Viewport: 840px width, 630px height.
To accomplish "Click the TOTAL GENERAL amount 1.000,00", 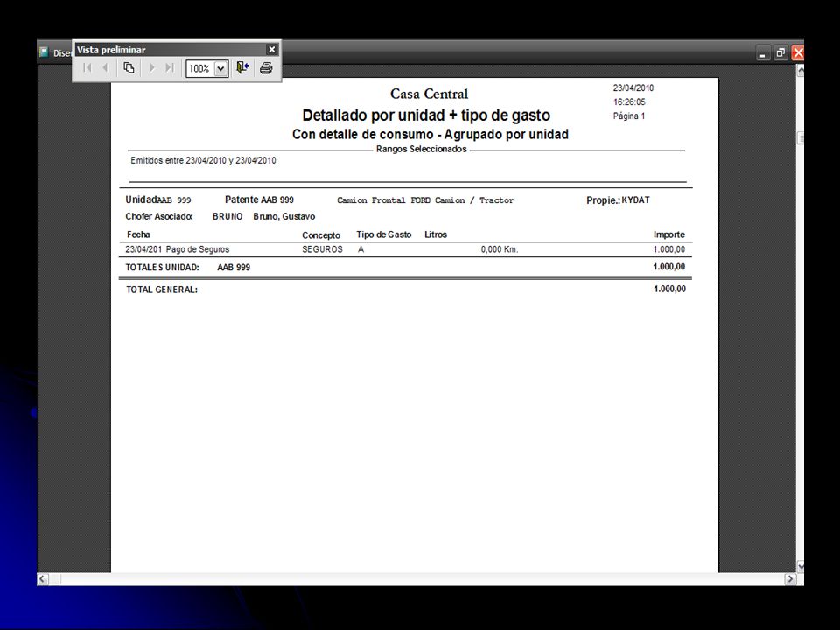I will pyautogui.click(x=669, y=290).
